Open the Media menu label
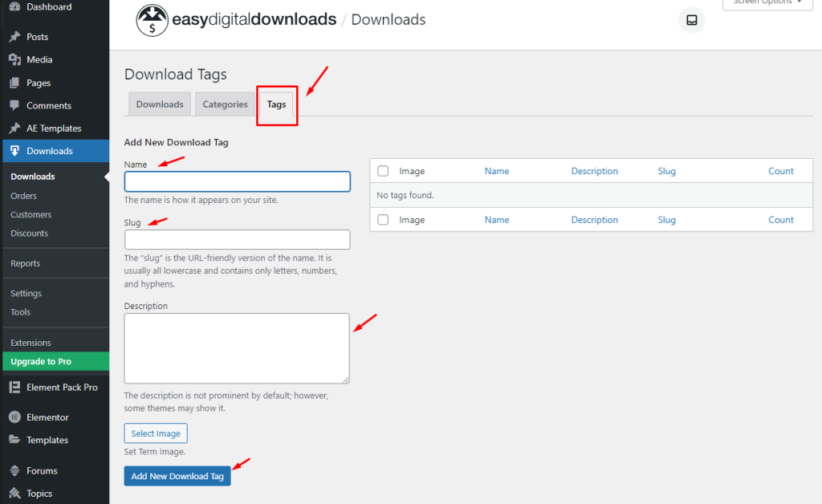822x504 pixels. tap(39, 59)
